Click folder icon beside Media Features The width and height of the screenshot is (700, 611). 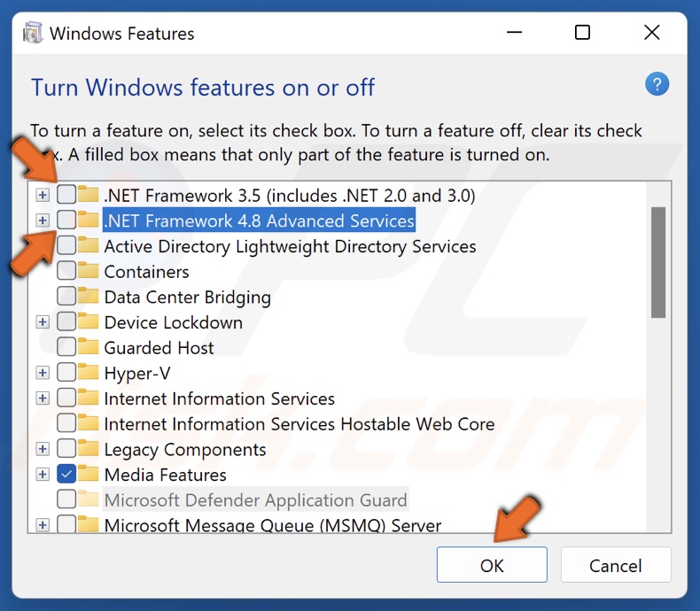pyautogui.click(x=88, y=474)
